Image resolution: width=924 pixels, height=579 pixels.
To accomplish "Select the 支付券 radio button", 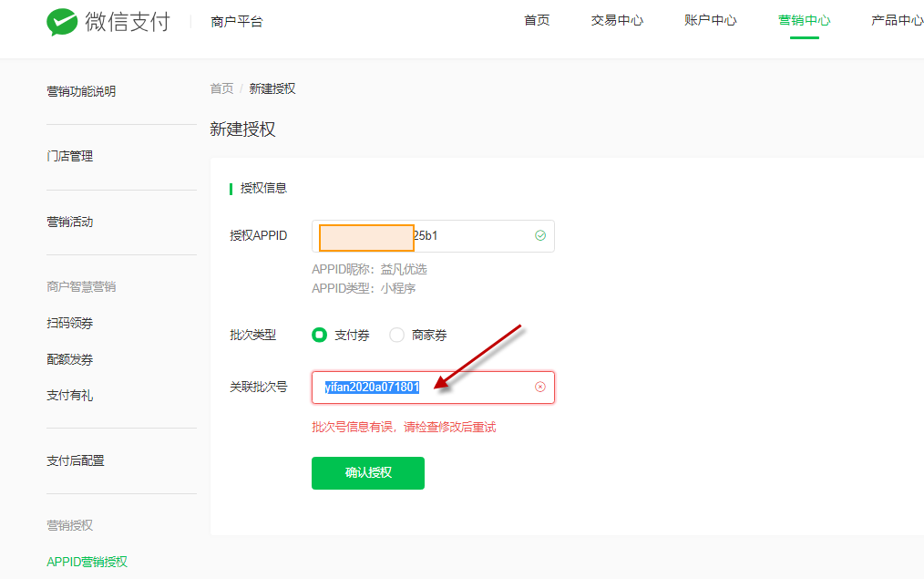I will pyautogui.click(x=320, y=335).
